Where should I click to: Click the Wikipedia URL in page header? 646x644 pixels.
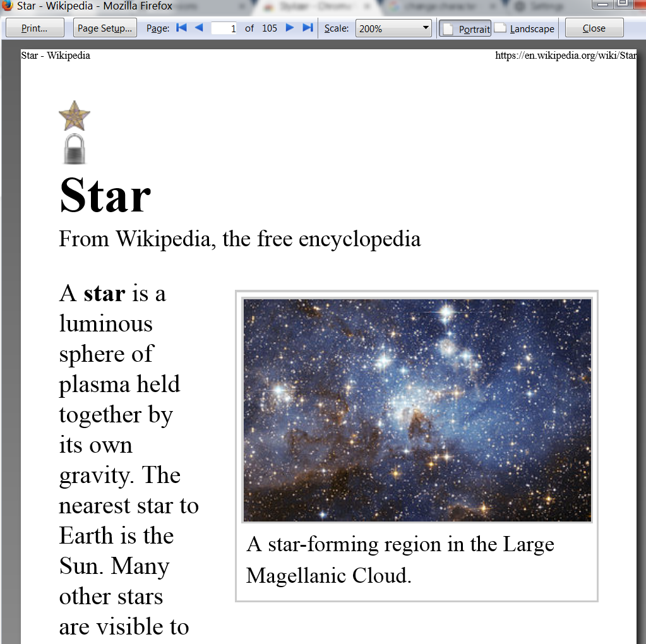pyautogui.click(x=565, y=56)
